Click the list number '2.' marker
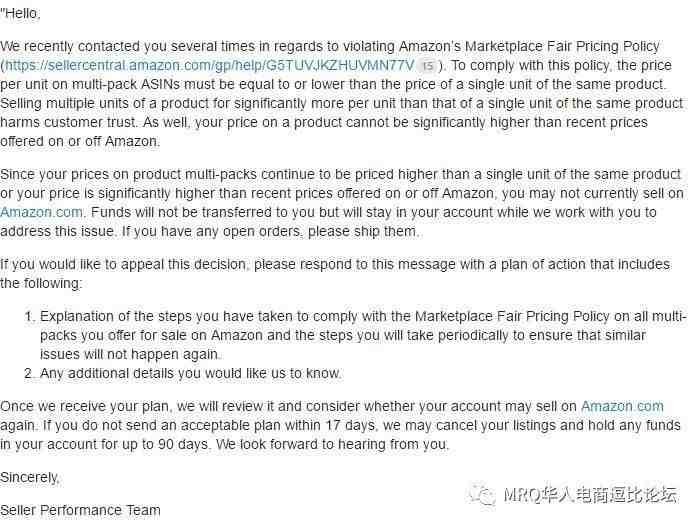Image resolution: width=699 pixels, height=526 pixels. [30, 373]
